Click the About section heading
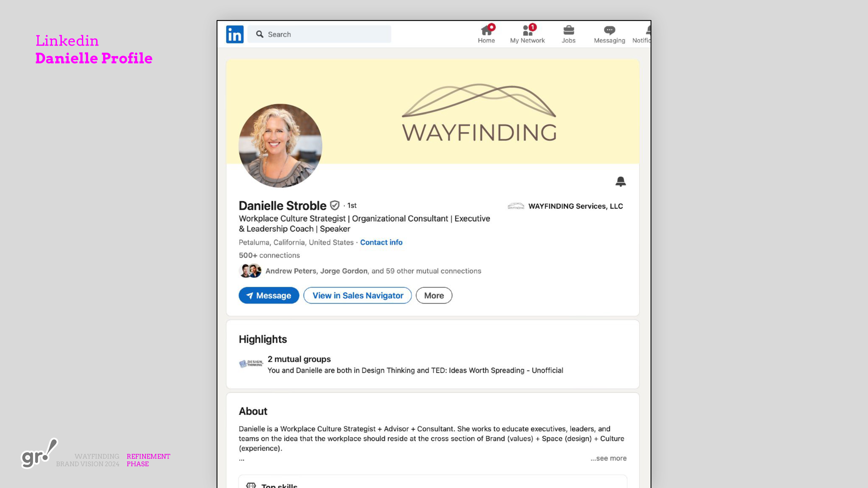Viewport: 868px width, 488px height. (253, 411)
